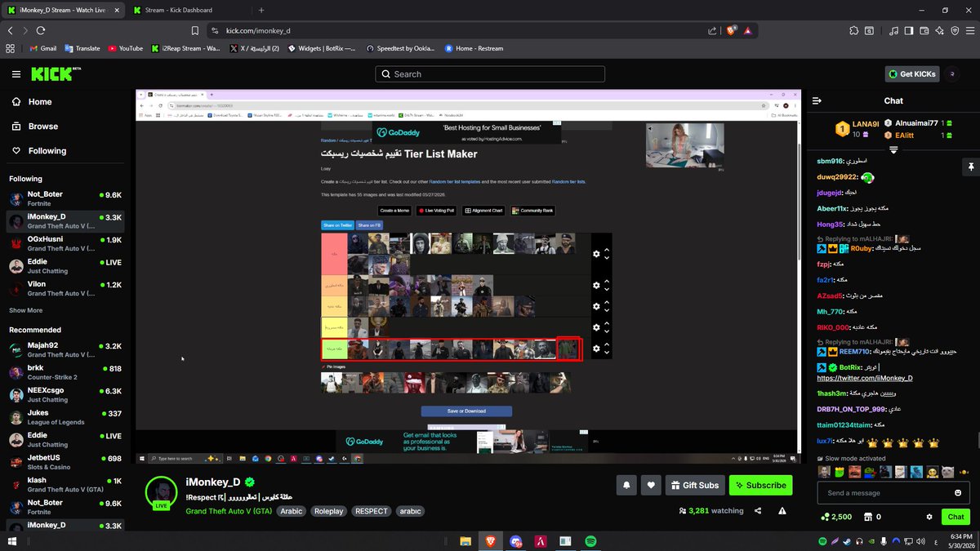Open Jukes League of Legends channel
This screenshot has height=551, width=980.
[65, 417]
